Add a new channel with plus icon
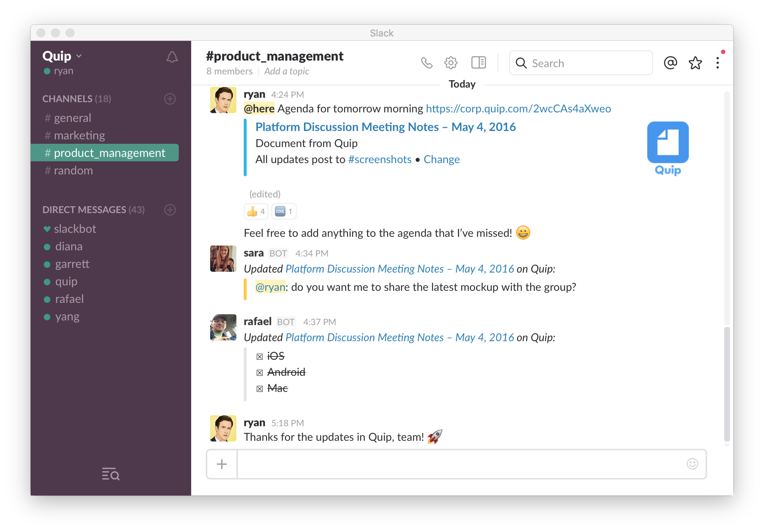Image resolution: width=764 pixels, height=532 pixels. (x=170, y=99)
